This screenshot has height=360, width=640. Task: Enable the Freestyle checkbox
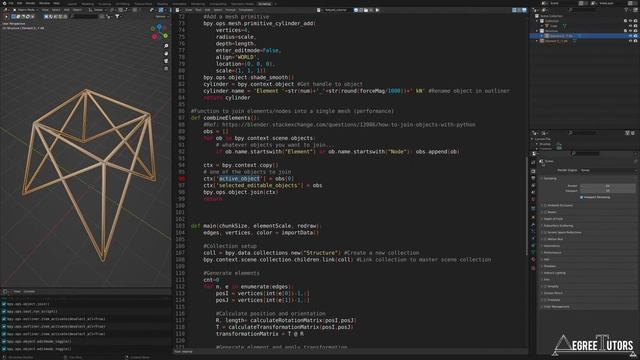coord(545,300)
